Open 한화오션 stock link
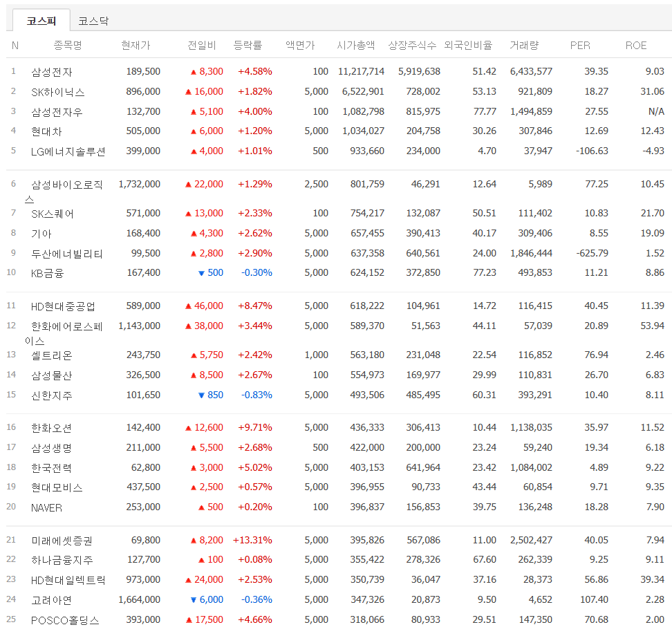The image size is (672, 636). (x=51, y=428)
